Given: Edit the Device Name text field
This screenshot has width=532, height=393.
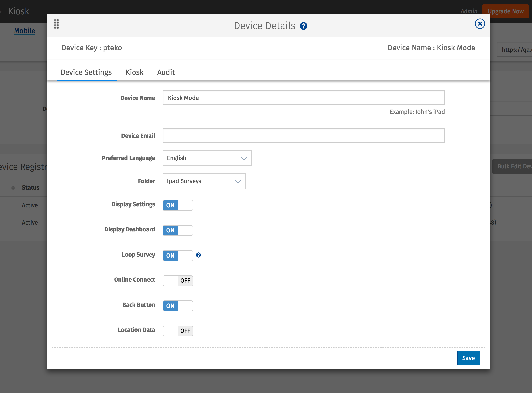Looking at the screenshot, I should pos(303,98).
